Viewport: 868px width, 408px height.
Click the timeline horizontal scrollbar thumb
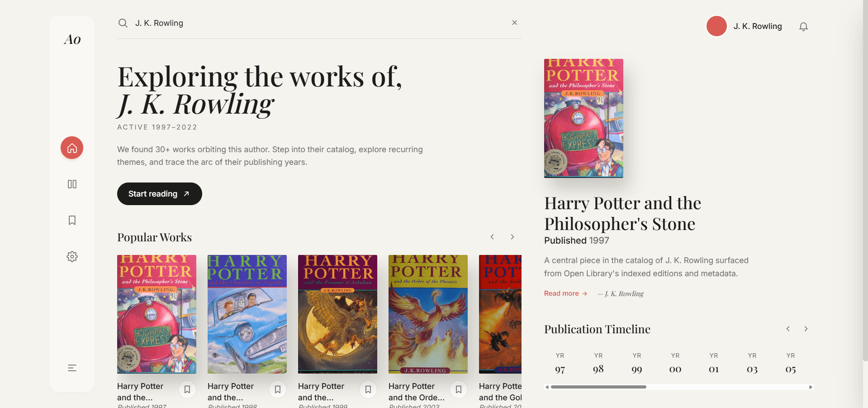click(598, 387)
